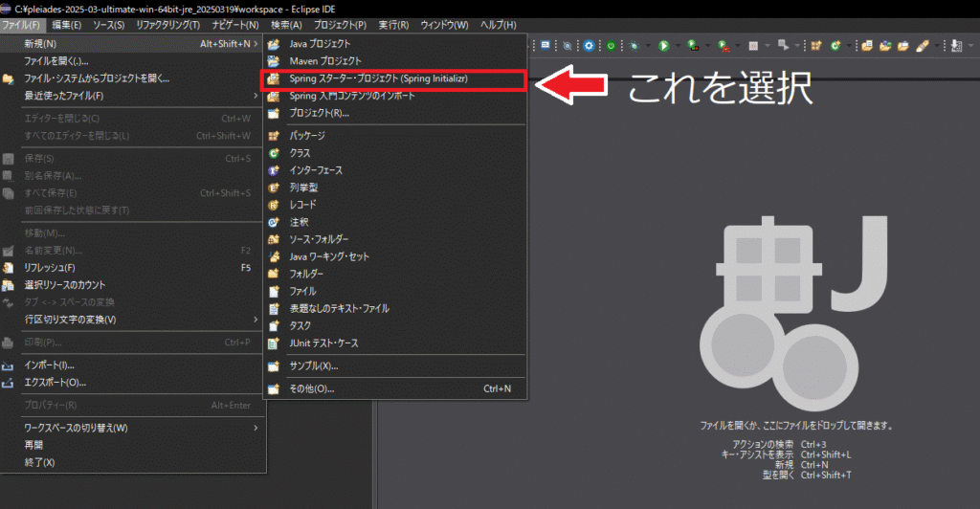Screen dimensions: 980x509
Task: Click the Spring Starter Project menu icon
Action: click(x=273, y=78)
